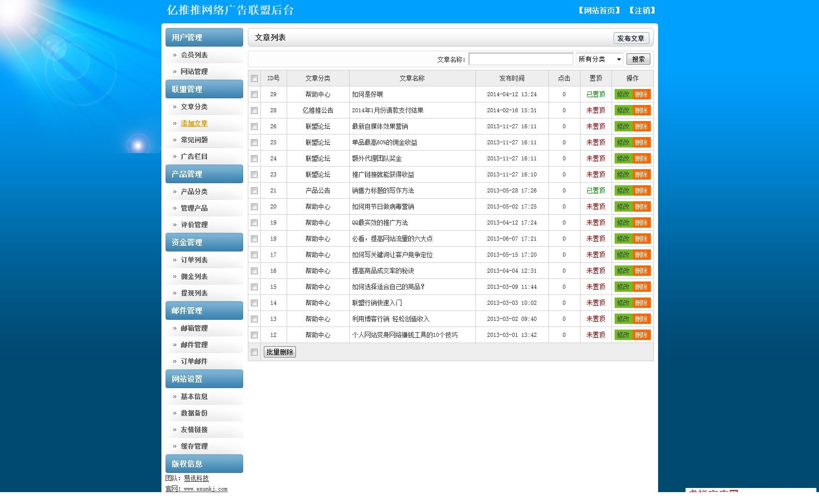819x504 pixels.
Task: Check the box for article ID 15
Action: [254, 287]
